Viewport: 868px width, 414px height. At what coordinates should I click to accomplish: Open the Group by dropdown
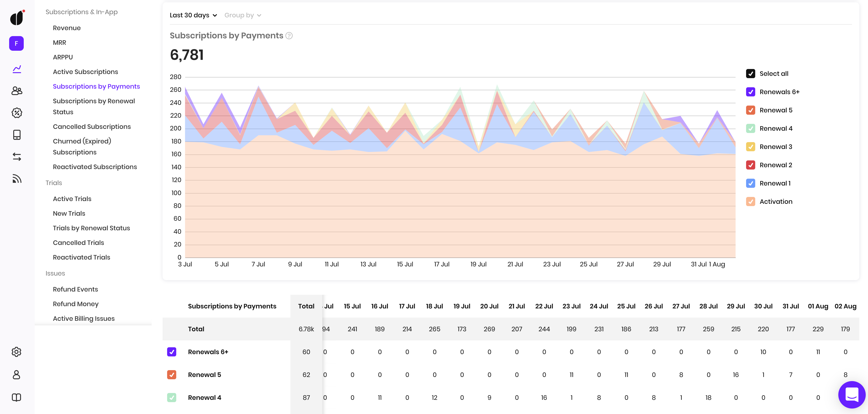[x=243, y=15]
